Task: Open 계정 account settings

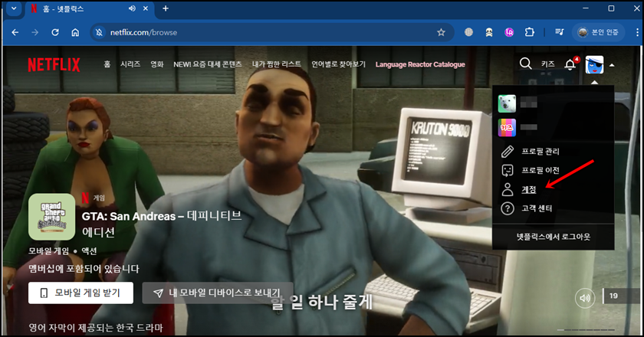Action: coord(528,189)
